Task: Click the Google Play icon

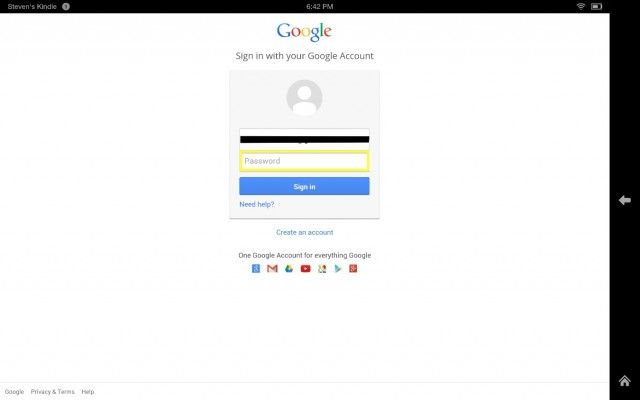Action: (338, 269)
